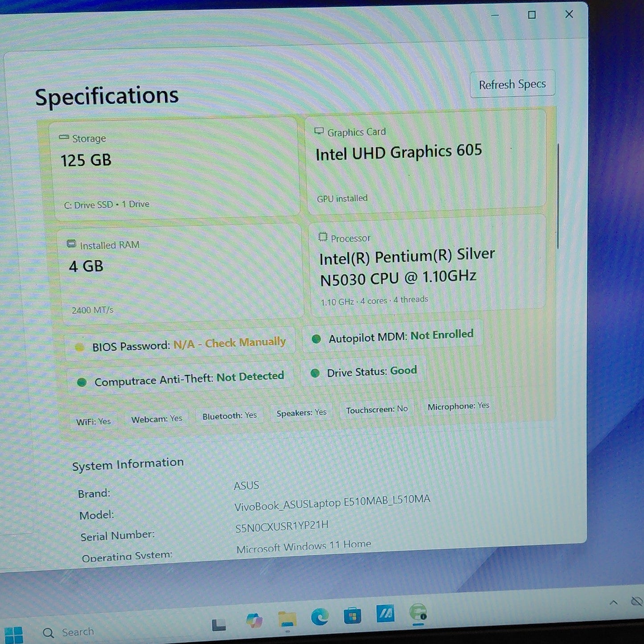The width and height of the screenshot is (644, 644).
Task: Select the Intel UHD Graphics 605 card
Action: point(427,162)
